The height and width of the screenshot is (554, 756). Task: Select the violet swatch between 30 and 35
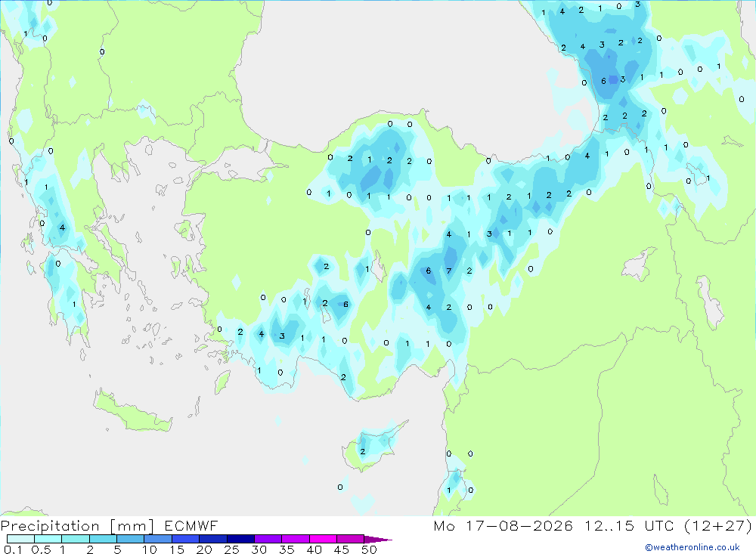(268, 539)
